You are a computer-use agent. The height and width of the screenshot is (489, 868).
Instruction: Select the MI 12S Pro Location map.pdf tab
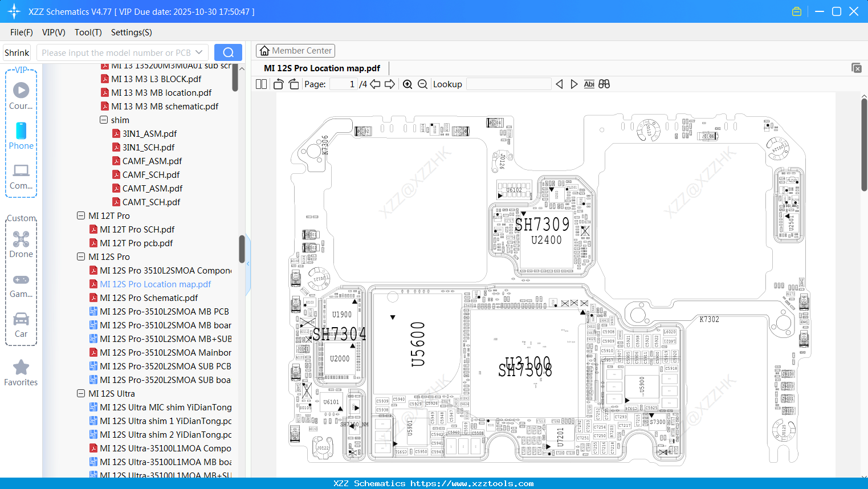pyautogui.click(x=321, y=68)
